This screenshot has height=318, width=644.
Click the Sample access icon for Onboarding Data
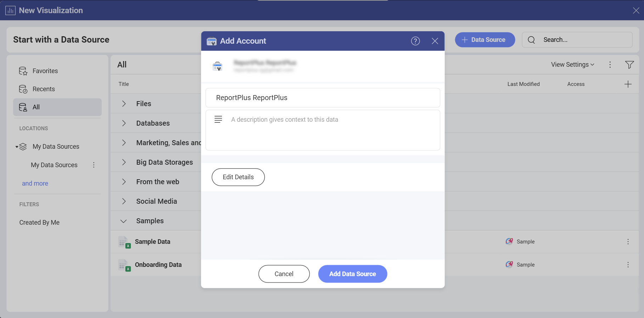tap(509, 264)
